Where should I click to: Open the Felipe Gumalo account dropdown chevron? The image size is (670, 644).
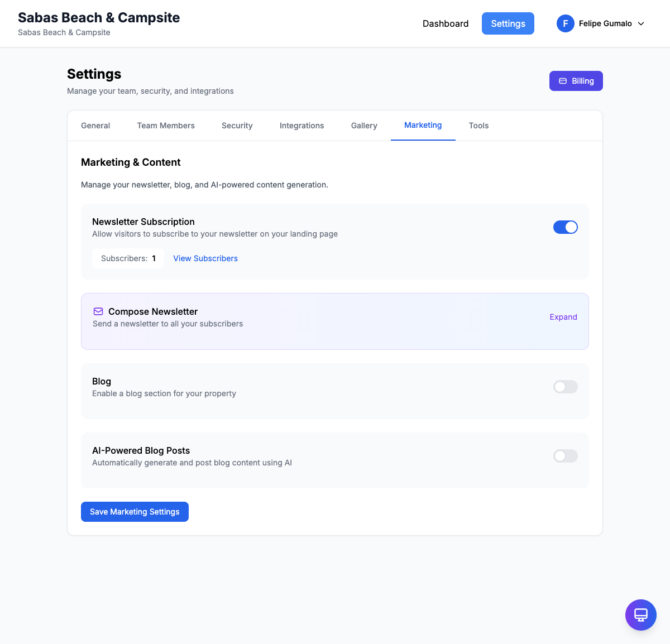[641, 23]
